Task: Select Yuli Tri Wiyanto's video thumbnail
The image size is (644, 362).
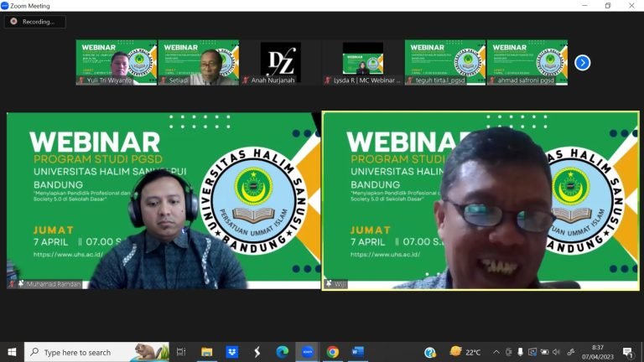Action: (x=116, y=62)
